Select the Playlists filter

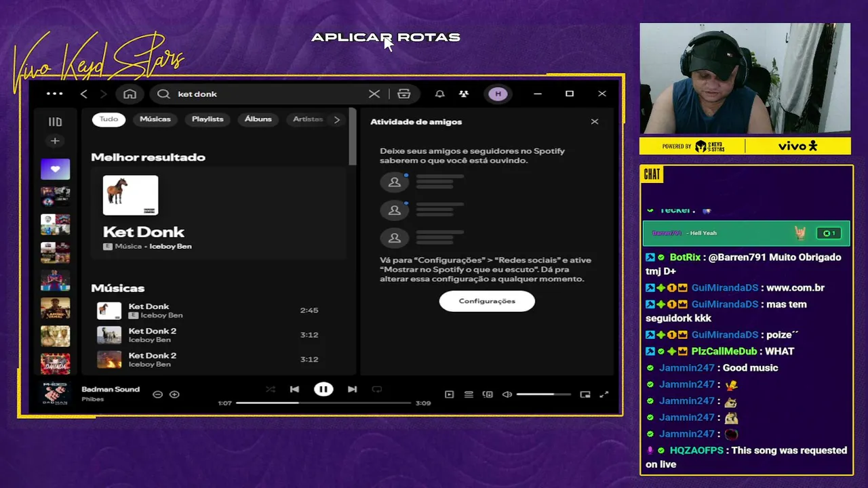[x=208, y=119]
